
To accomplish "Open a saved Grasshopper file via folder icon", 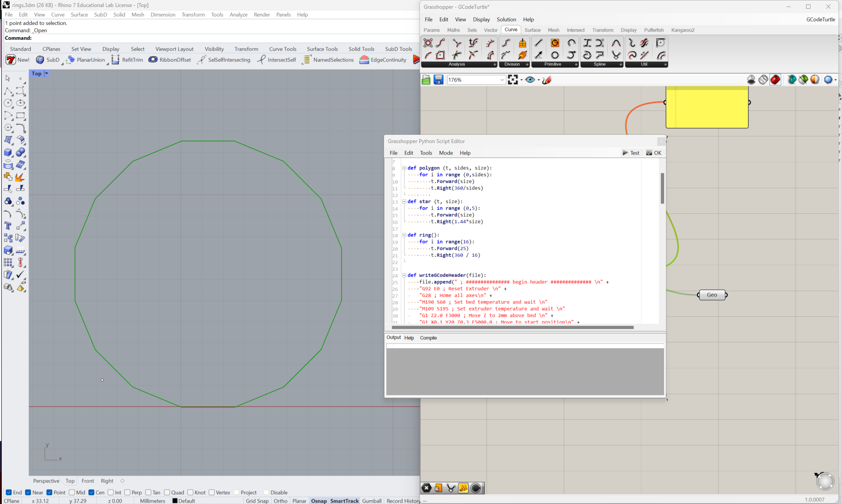I will [x=426, y=80].
